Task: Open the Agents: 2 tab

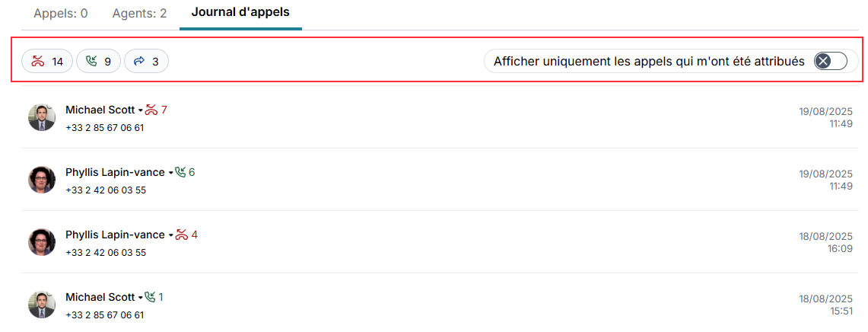Action: pyautogui.click(x=139, y=13)
